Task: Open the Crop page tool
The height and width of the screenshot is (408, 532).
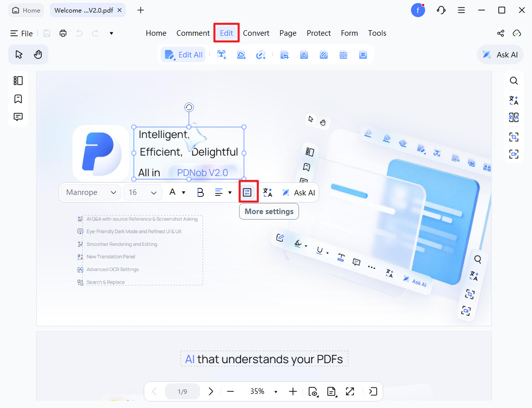Action: point(284,54)
